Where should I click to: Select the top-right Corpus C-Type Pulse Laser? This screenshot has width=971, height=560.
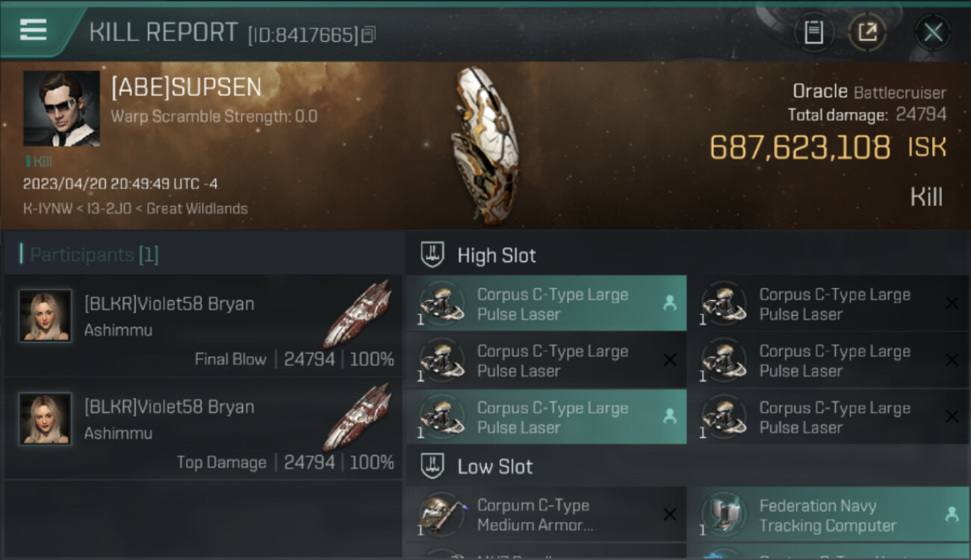tap(828, 303)
